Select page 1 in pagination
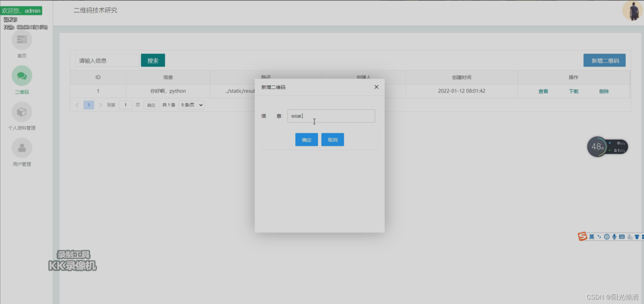Viewport: 644px width, 304px height. click(x=89, y=105)
